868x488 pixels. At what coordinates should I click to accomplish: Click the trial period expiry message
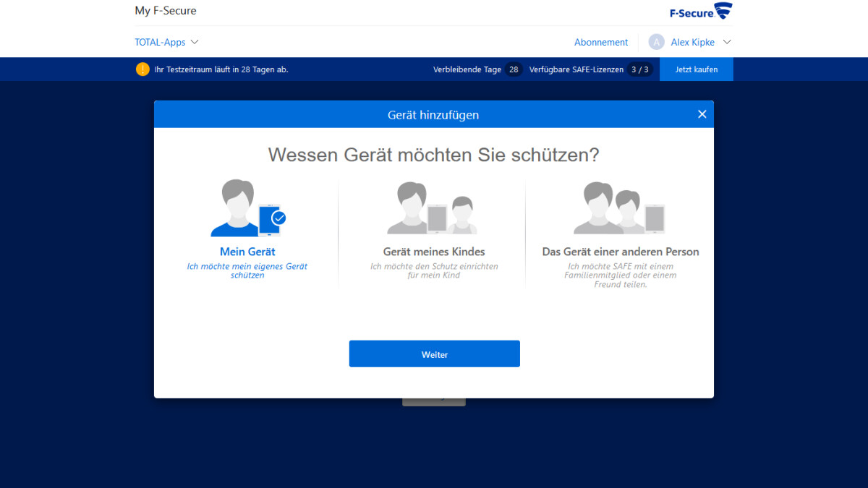tap(221, 69)
